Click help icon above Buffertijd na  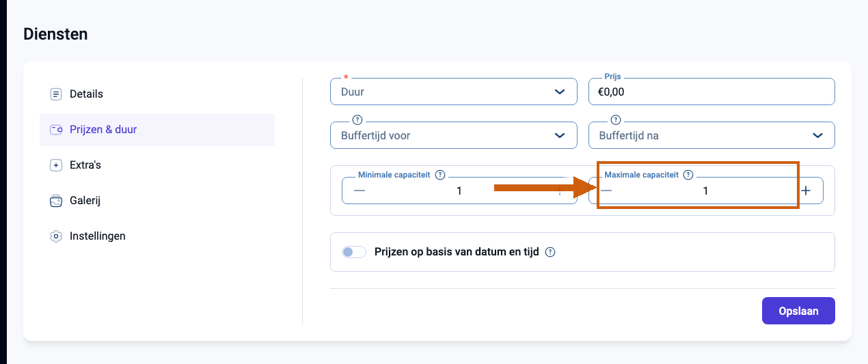(x=615, y=119)
